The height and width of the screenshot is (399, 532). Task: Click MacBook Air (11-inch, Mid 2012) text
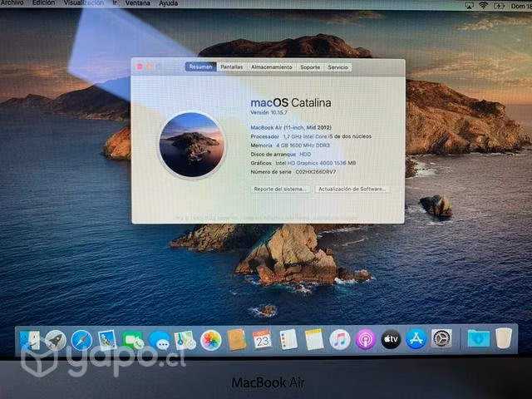(291, 127)
